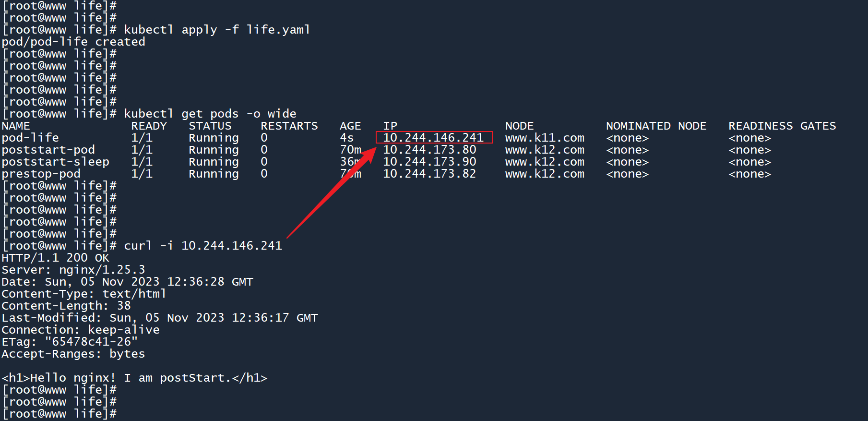The height and width of the screenshot is (421, 868).
Task: Click the NOMINATED NODE column header
Action: (x=656, y=126)
